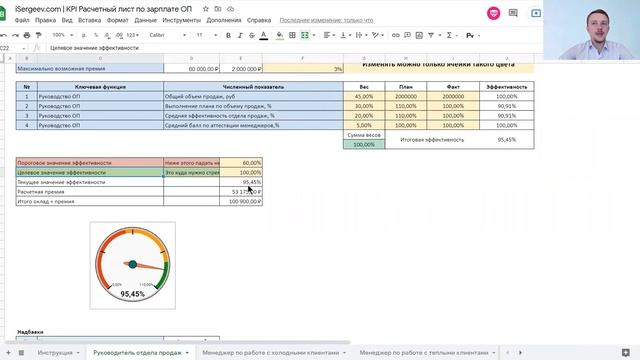The height and width of the screenshot is (360, 640).
Task: Open horizontal align options
Action: pyautogui.click(x=329, y=36)
